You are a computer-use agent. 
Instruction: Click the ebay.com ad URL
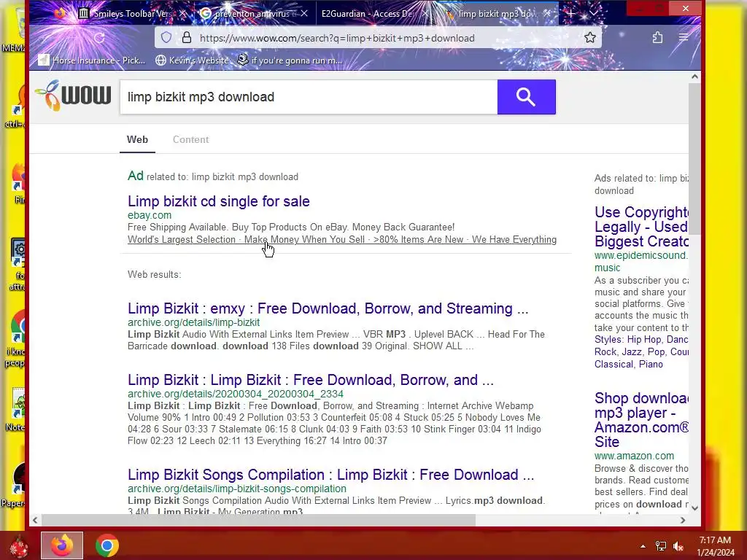pyautogui.click(x=150, y=215)
